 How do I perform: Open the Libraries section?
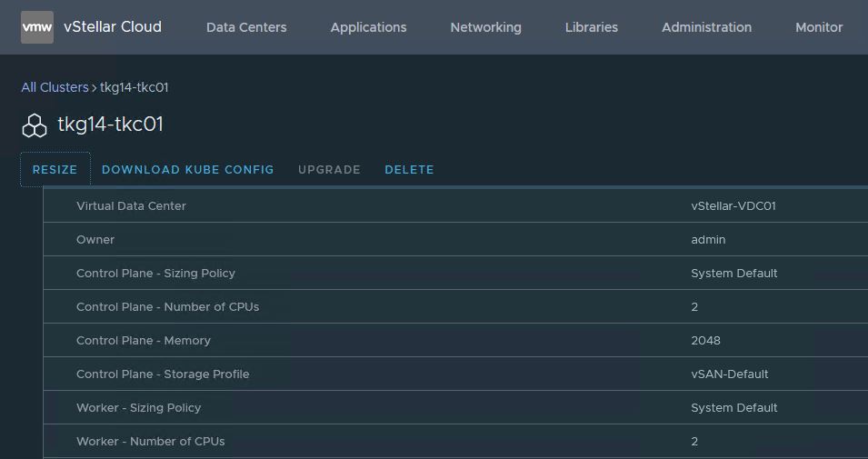591,27
